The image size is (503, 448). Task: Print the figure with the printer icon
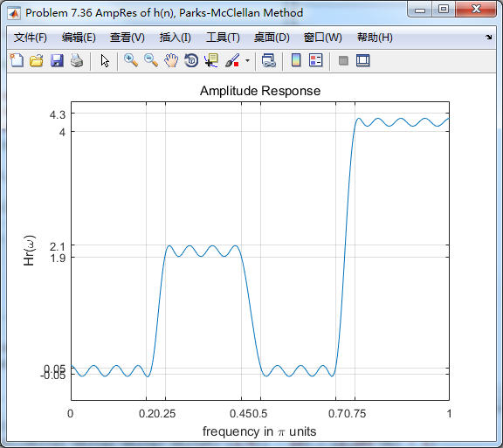77,60
